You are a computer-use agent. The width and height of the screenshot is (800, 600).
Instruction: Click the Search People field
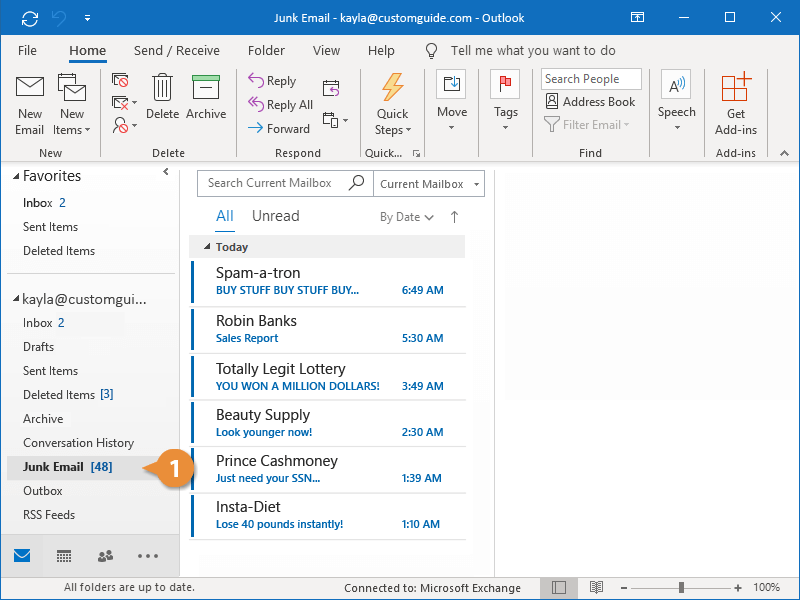[591, 79]
